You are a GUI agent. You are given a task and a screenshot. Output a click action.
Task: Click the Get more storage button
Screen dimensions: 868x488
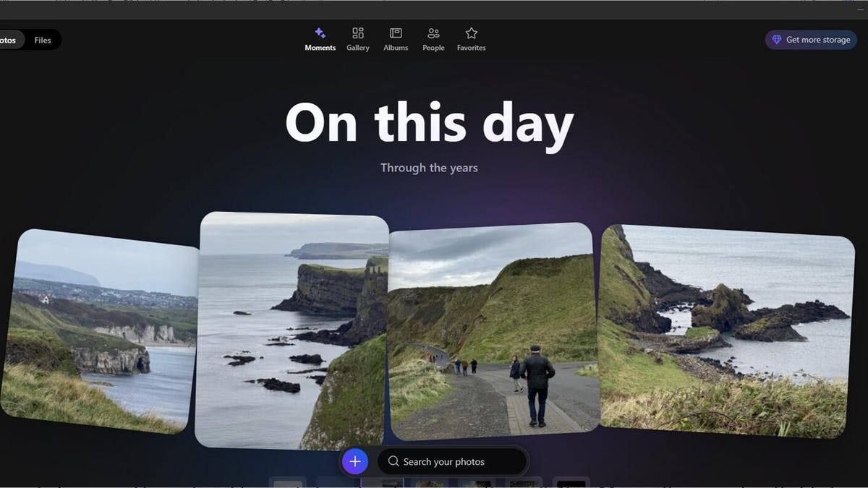point(811,40)
